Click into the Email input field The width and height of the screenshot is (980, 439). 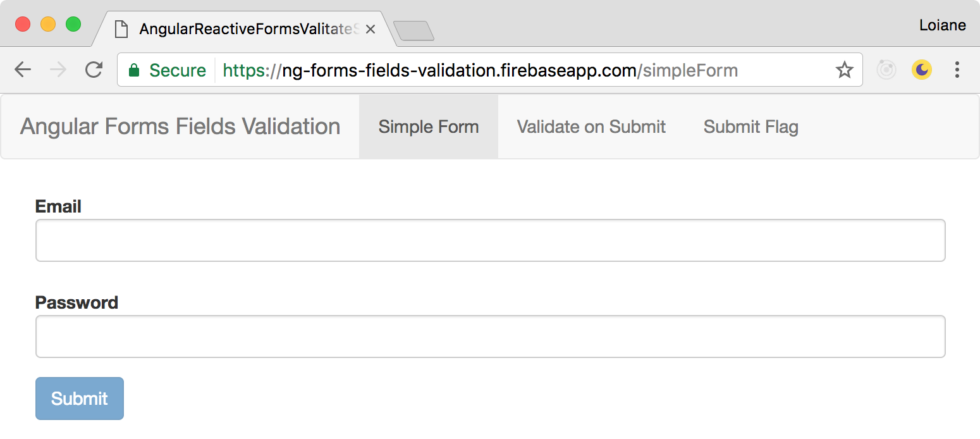490,240
